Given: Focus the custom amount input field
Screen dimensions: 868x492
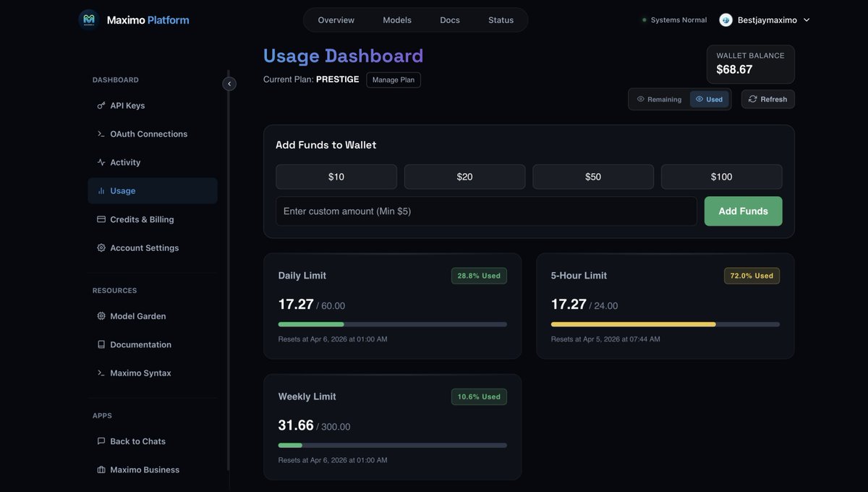Looking at the screenshot, I should coord(486,211).
